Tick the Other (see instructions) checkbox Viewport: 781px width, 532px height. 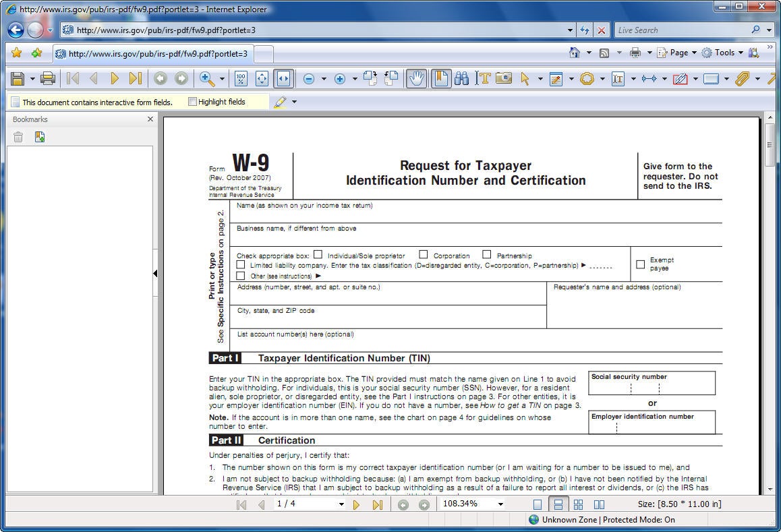(241, 276)
